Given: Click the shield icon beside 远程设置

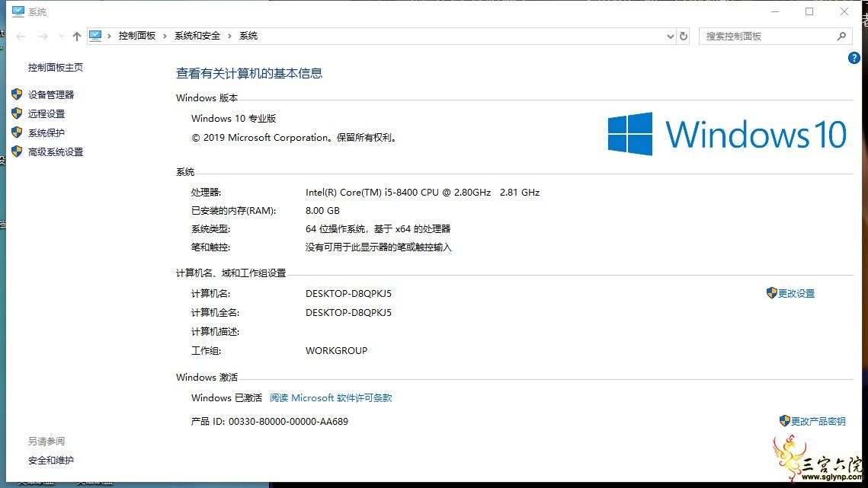Looking at the screenshot, I should [x=18, y=113].
